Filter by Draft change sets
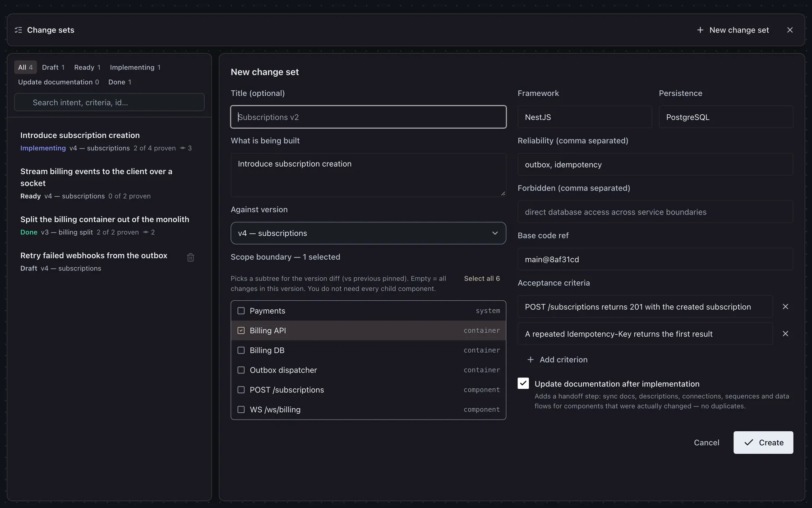This screenshot has width=812, height=508. tap(53, 67)
